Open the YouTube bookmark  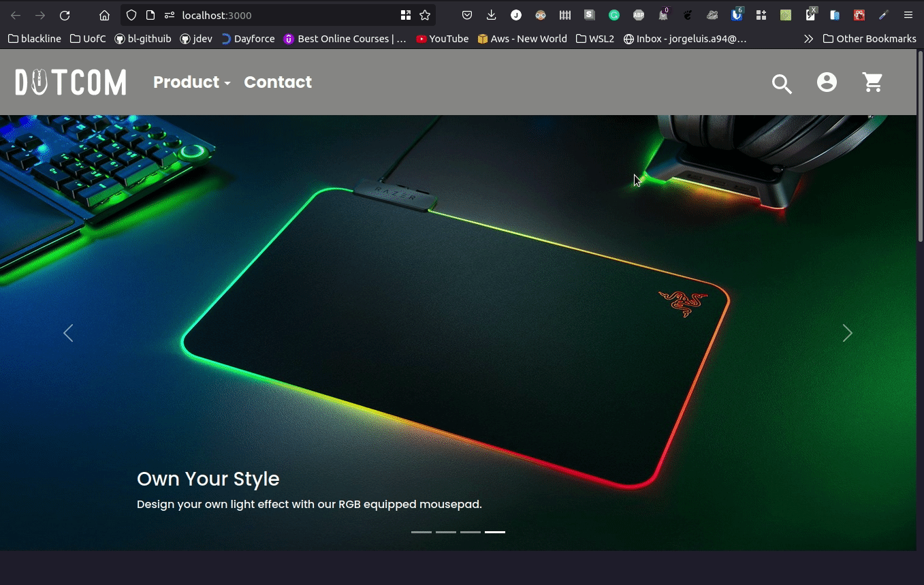[443, 39]
